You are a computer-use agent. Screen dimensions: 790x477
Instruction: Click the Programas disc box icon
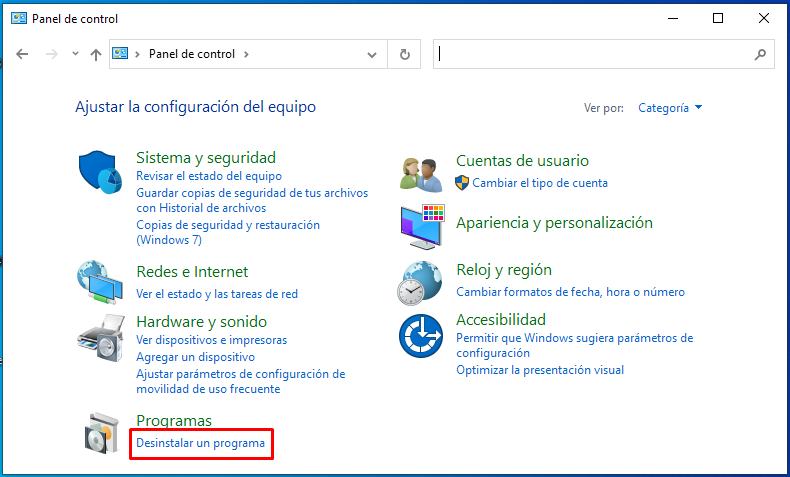(100, 432)
